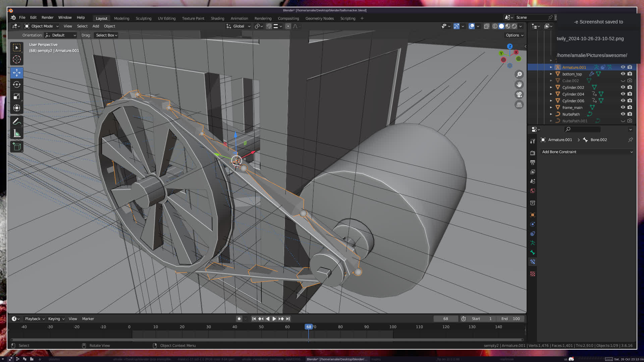Hide Cylinder.002 with its eye icon
The width and height of the screenshot is (644, 362).
coord(623,87)
